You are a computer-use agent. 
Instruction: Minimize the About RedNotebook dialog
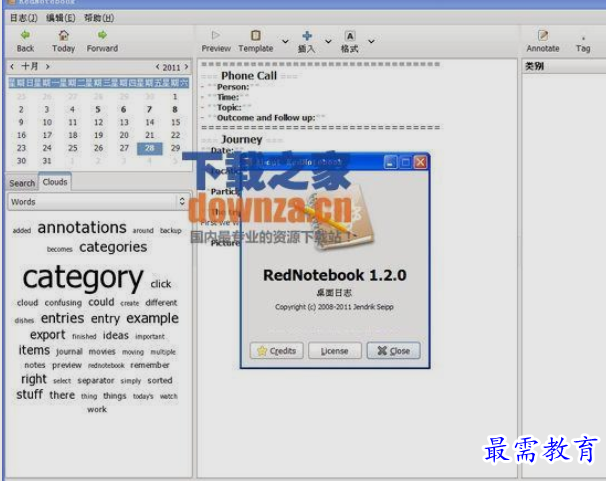[390, 162]
